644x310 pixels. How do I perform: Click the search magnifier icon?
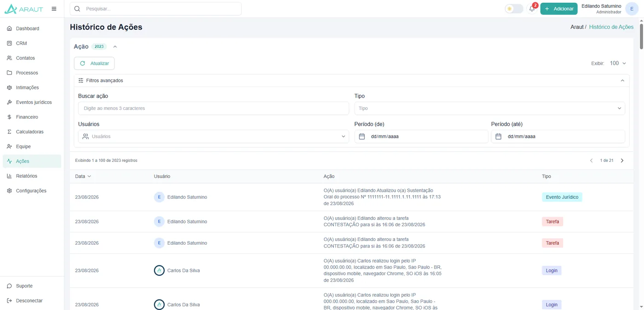coord(77,9)
